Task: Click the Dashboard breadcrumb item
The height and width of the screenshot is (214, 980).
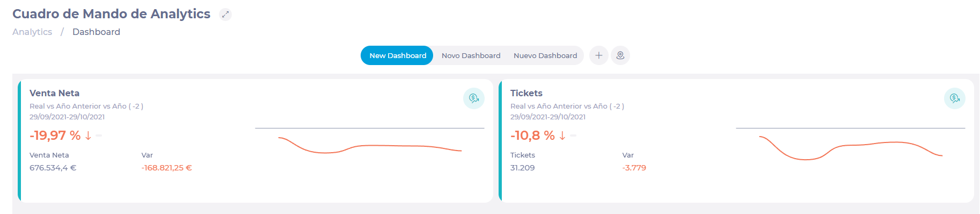Action: tap(96, 32)
